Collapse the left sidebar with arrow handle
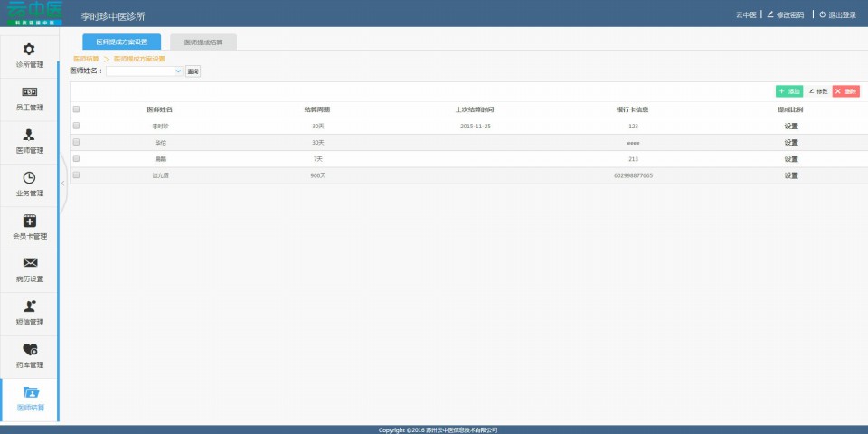This screenshot has width=868, height=434. (x=62, y=184)
